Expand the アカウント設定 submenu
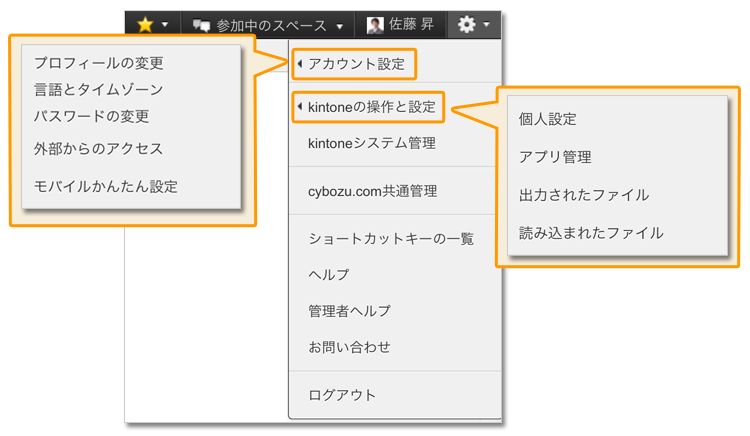The height and width of the screenshot is (436, 750). (x=356, y=64)
